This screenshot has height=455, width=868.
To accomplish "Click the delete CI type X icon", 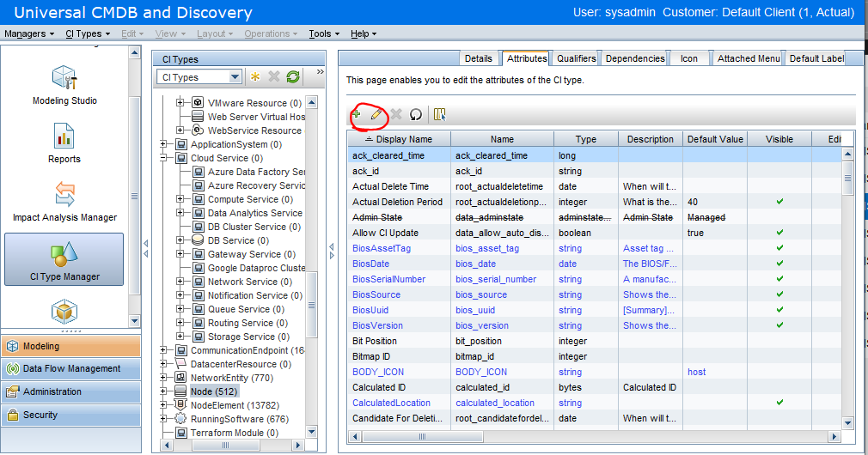I will pos(274,77).
